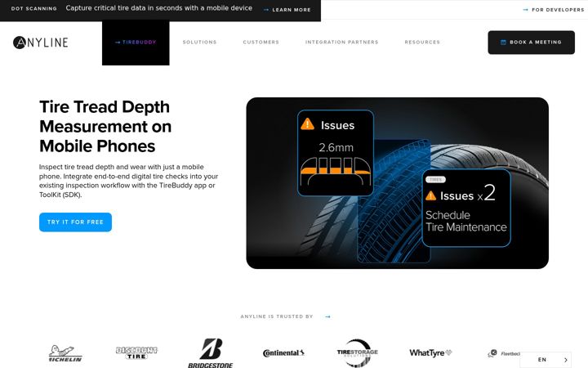Open the Solutions menu

click(x=199, y=43)
